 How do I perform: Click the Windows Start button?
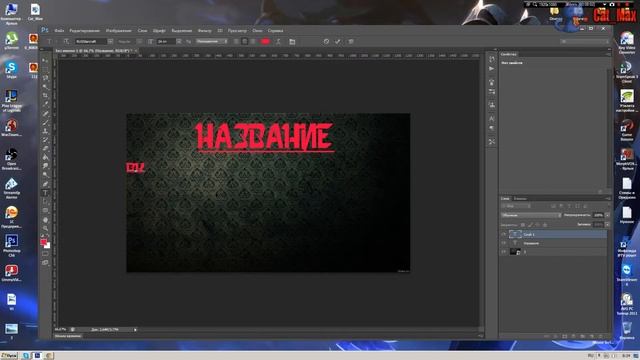[9, 356]
